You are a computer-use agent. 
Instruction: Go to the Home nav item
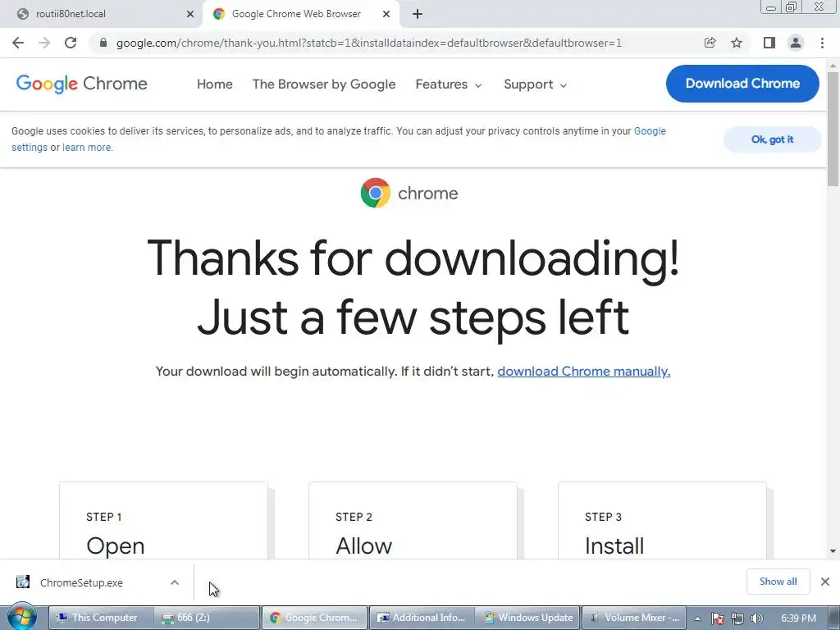click(x=214, y=84)
